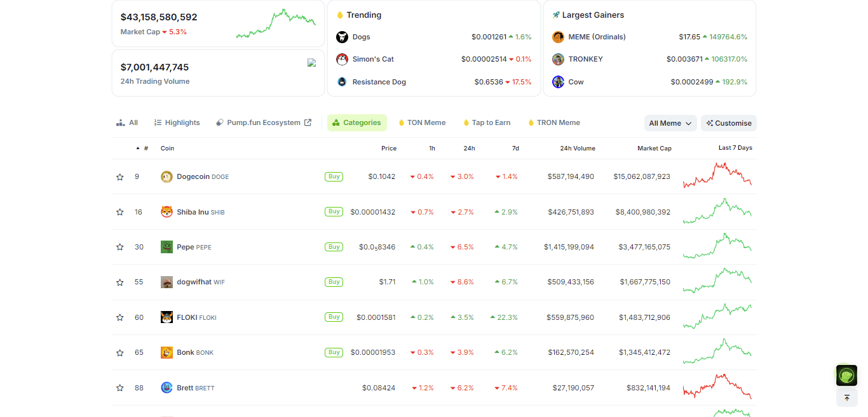The width and height of the screenshot is (868, 417).
Task: Open the Cow gainer link
Action: (576, 82)
